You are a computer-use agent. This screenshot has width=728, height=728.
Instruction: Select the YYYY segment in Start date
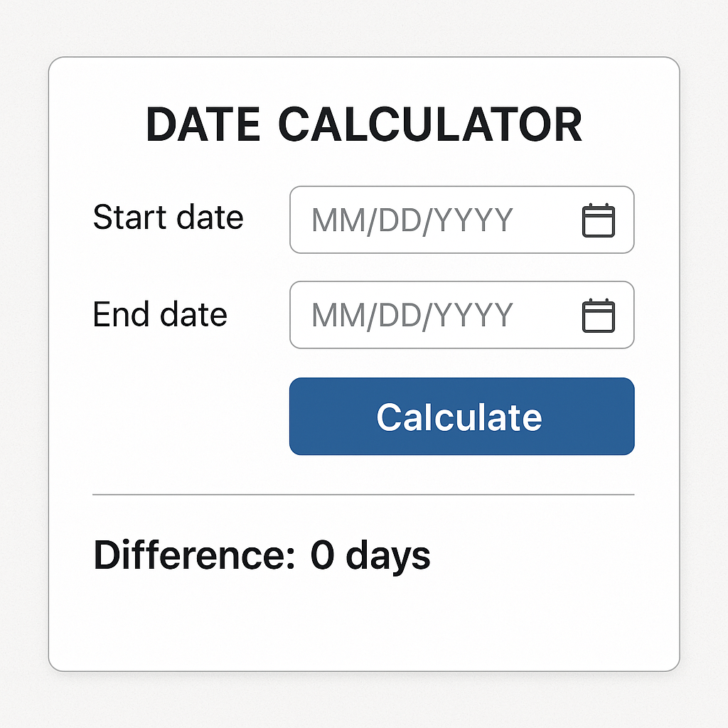tap(473, 221)
